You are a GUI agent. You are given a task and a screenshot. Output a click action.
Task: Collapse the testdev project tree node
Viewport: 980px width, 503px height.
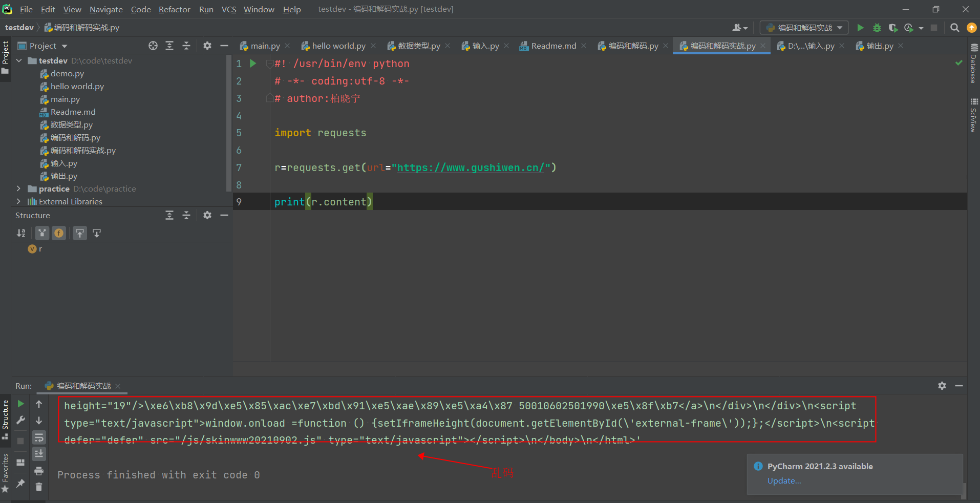(x=19, y=60)
